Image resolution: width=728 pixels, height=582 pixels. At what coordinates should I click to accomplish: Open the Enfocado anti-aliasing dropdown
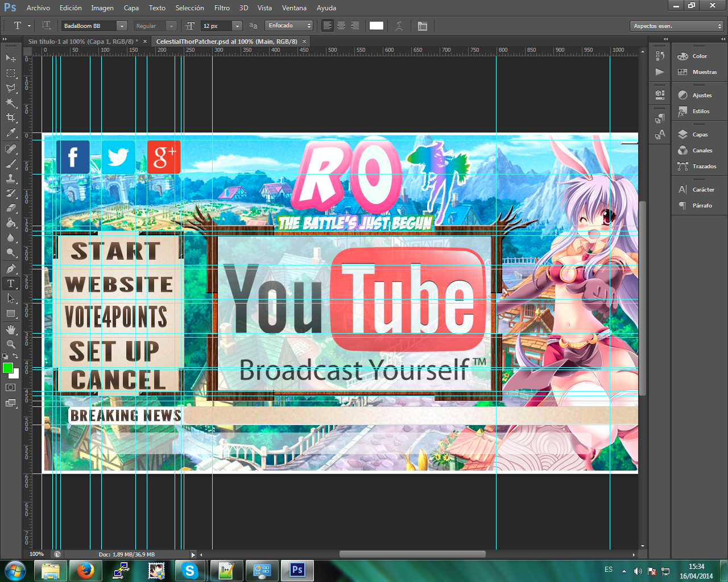pos(289,26)
